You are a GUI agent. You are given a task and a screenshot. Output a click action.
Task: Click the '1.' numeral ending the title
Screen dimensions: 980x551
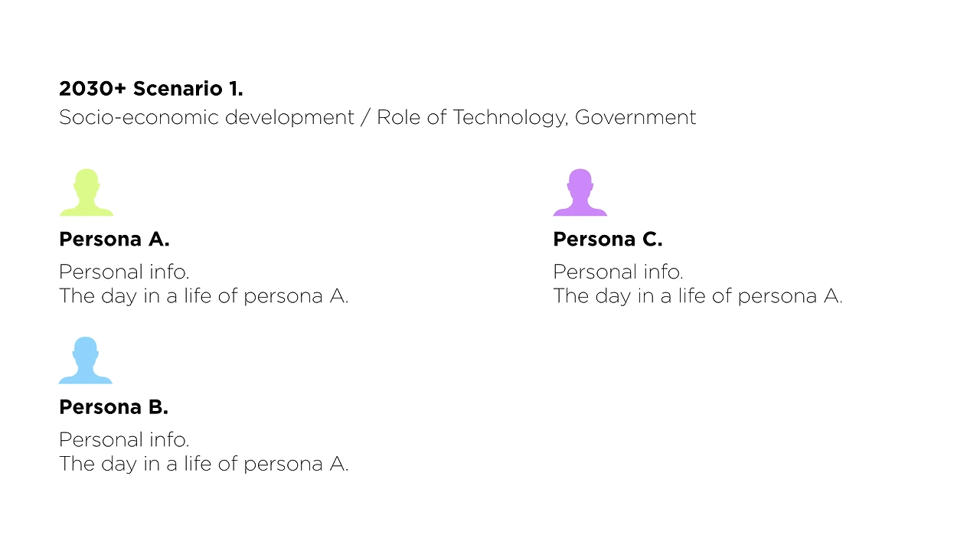[x=236, y=89]
